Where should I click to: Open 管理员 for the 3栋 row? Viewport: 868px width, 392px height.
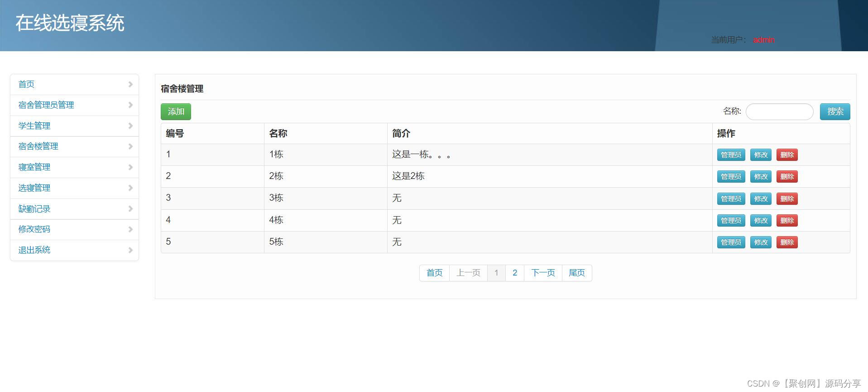(x=731, y=199)
